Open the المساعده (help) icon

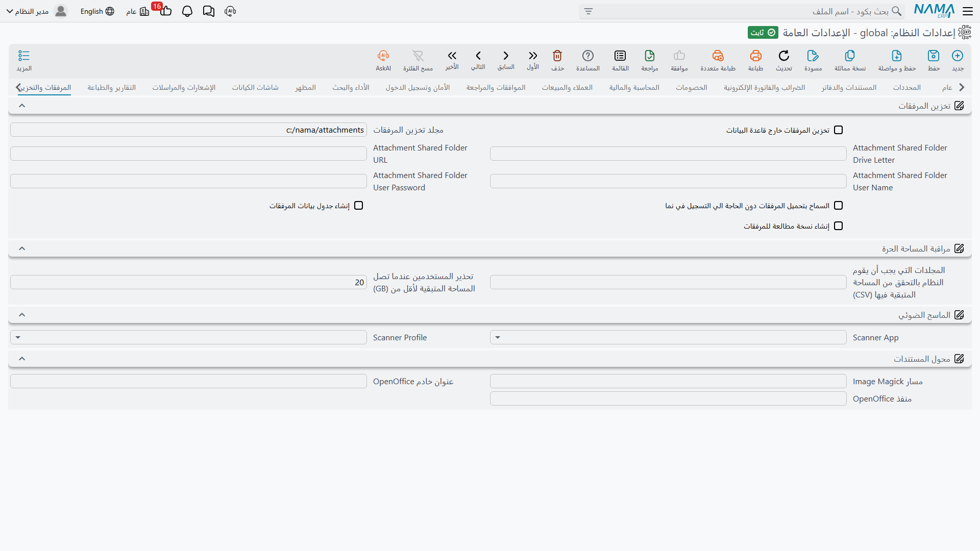point(588,56)
